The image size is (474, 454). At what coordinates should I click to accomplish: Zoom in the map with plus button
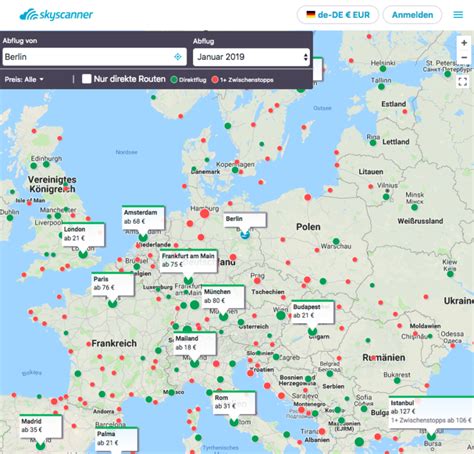[x=464, y=43]
